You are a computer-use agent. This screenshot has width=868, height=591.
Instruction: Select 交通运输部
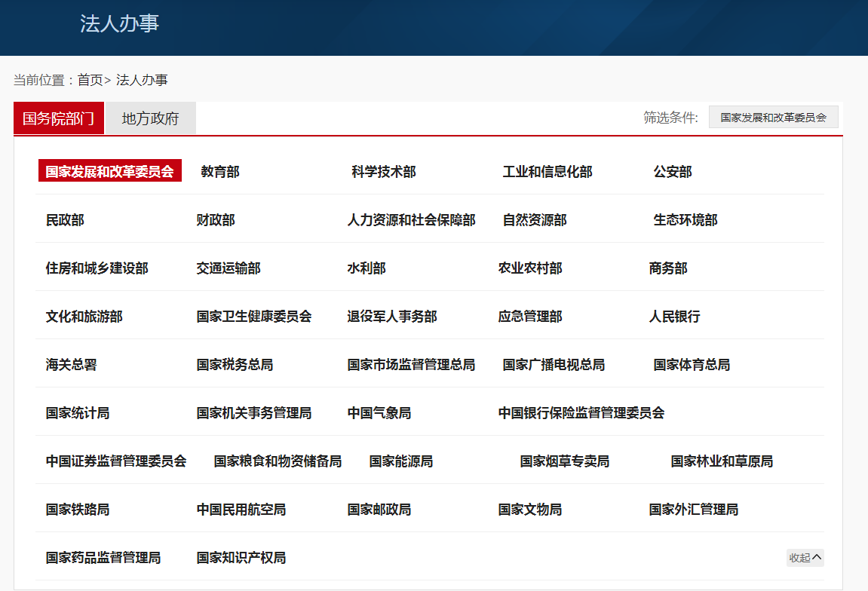[229, 268]
